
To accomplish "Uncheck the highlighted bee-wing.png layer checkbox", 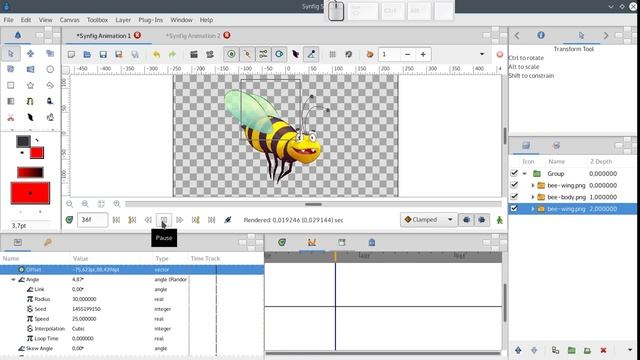I will 514,209.
